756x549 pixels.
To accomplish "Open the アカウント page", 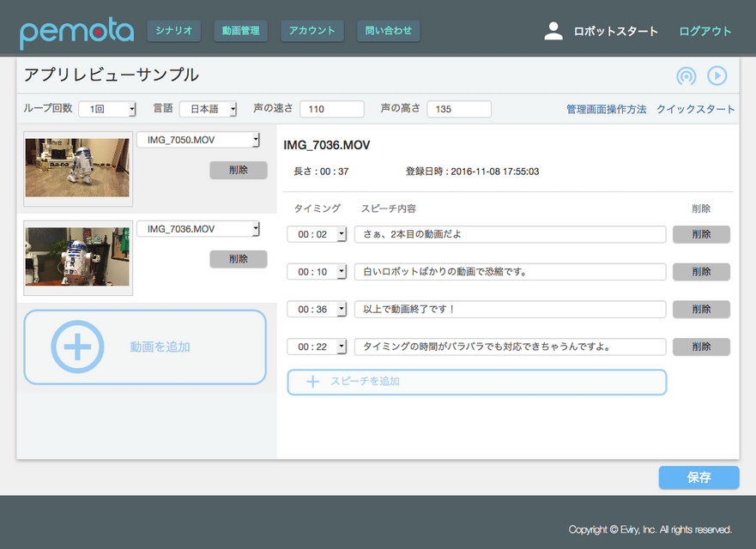I will (x=312, y=31).
